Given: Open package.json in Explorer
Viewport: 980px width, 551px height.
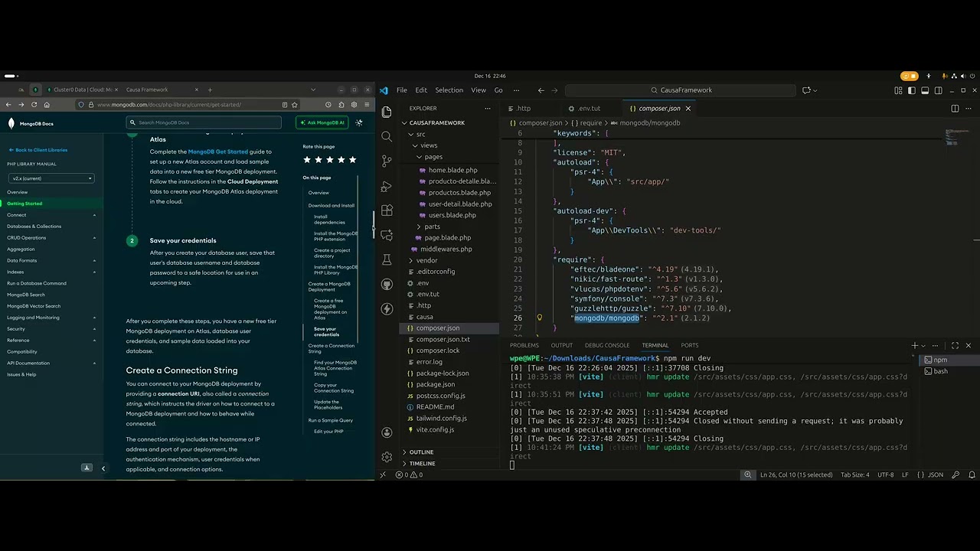Looking at the screenshot, I should coord(436,384).
